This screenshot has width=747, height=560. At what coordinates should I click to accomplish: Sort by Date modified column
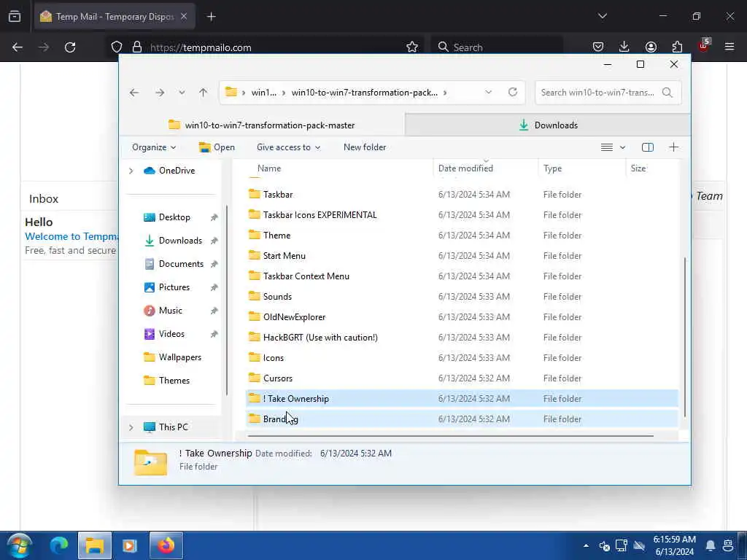coord(465,168)
